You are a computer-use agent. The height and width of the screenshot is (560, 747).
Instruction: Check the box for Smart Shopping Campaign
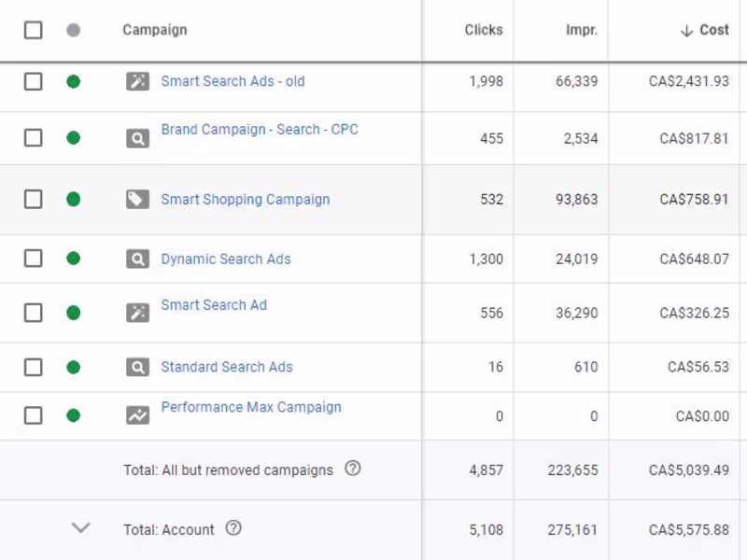click(x=33, y=199)
